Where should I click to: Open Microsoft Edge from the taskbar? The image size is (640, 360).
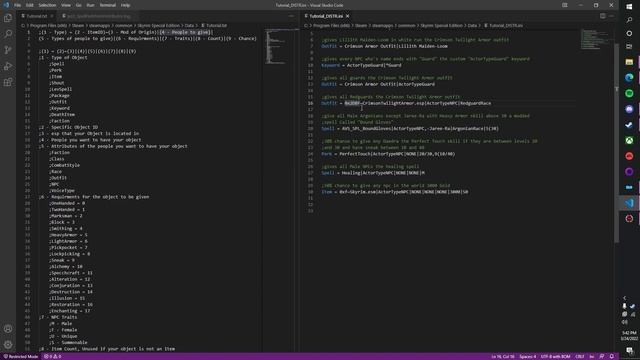coord(629,77)
